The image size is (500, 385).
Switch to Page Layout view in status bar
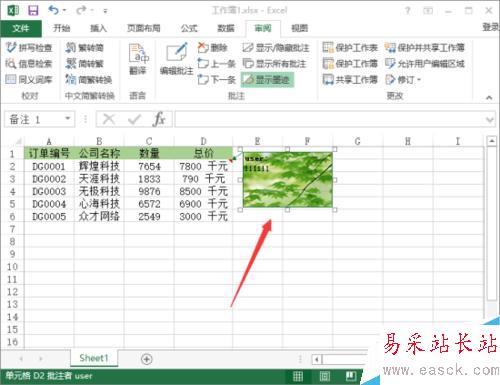tap(324, 376)
